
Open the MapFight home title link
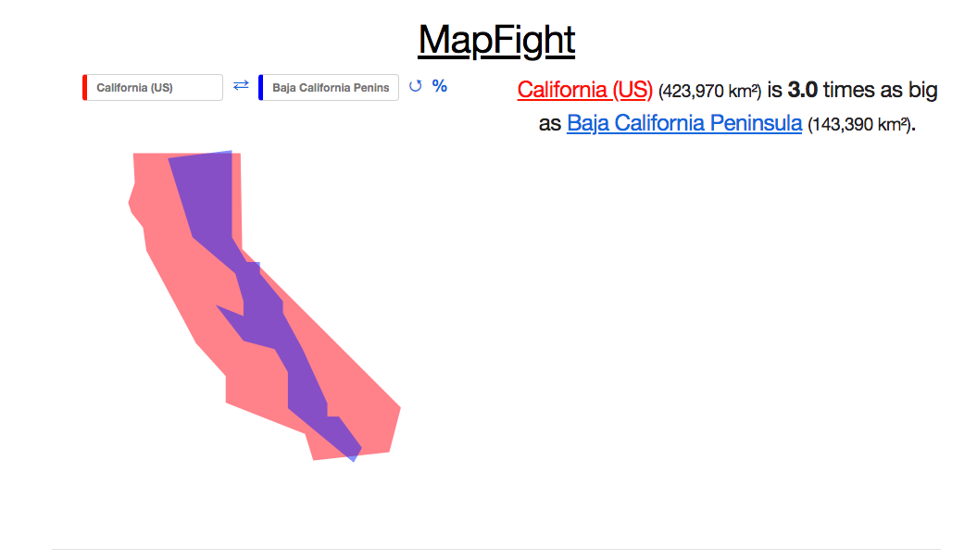pyautogui.click(x=496, y=39)
